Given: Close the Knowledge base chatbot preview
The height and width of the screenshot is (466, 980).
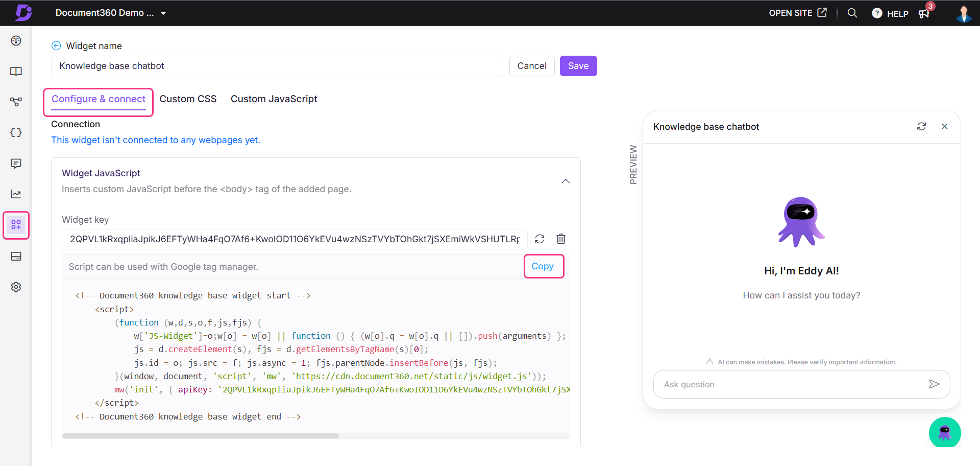Looking at the screenshot, I should click(x=945, y=126).
